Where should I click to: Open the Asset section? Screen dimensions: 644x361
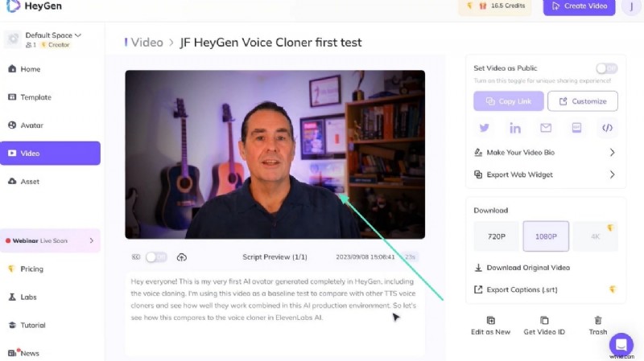click(x=24, y=182)
